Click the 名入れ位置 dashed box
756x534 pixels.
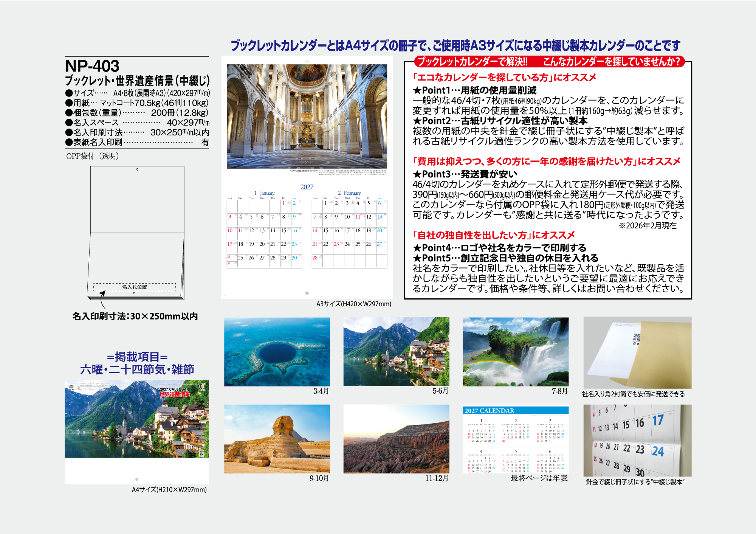(135, 287)
